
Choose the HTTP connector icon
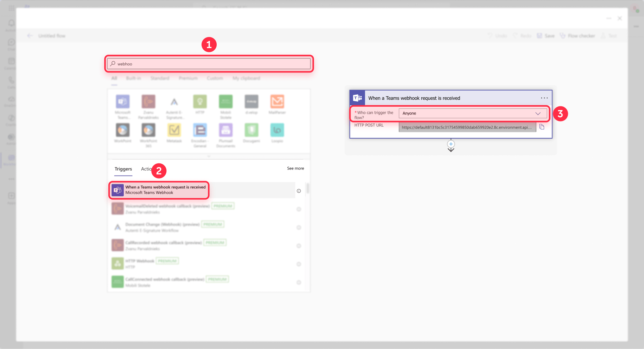(200, 101)
